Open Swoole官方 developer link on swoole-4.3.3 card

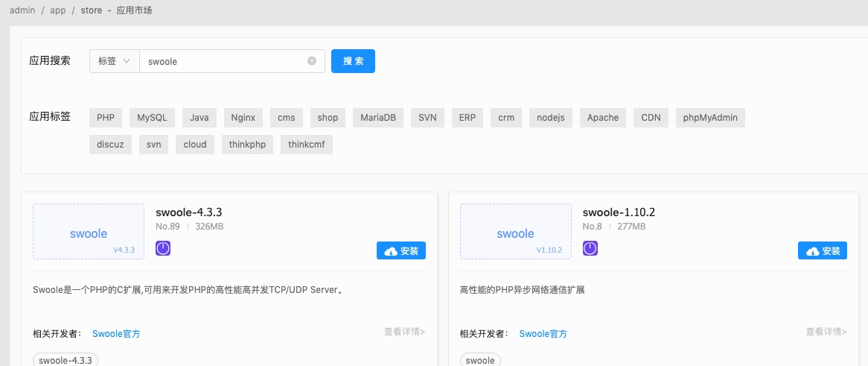pyautogui.click(x=116, y=334)
